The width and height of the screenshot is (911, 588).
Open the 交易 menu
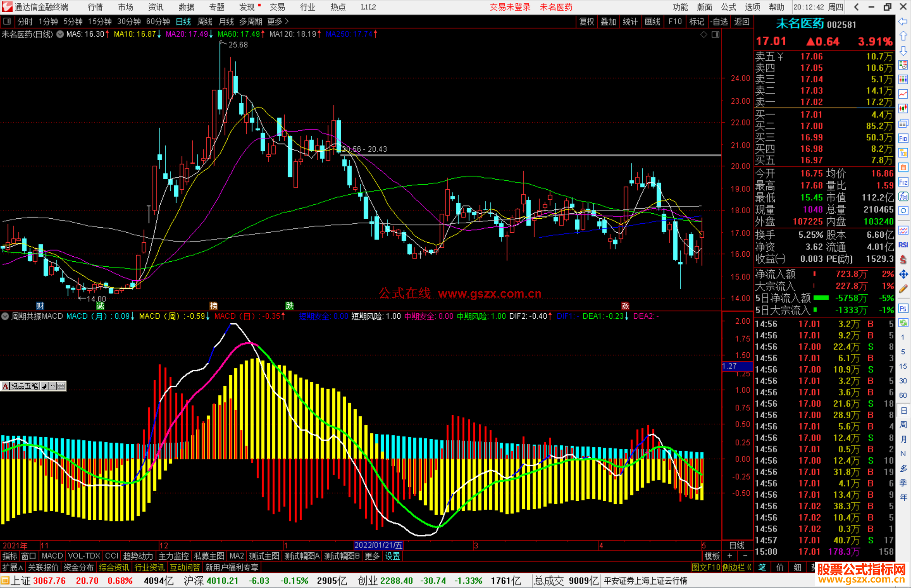pyautogui.click(x=277, y=7)
